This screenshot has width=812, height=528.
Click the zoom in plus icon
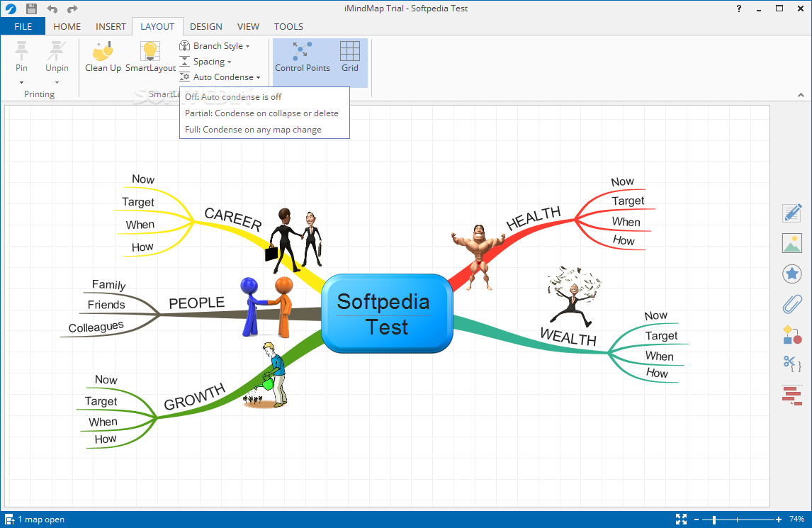tap(778, 519)
